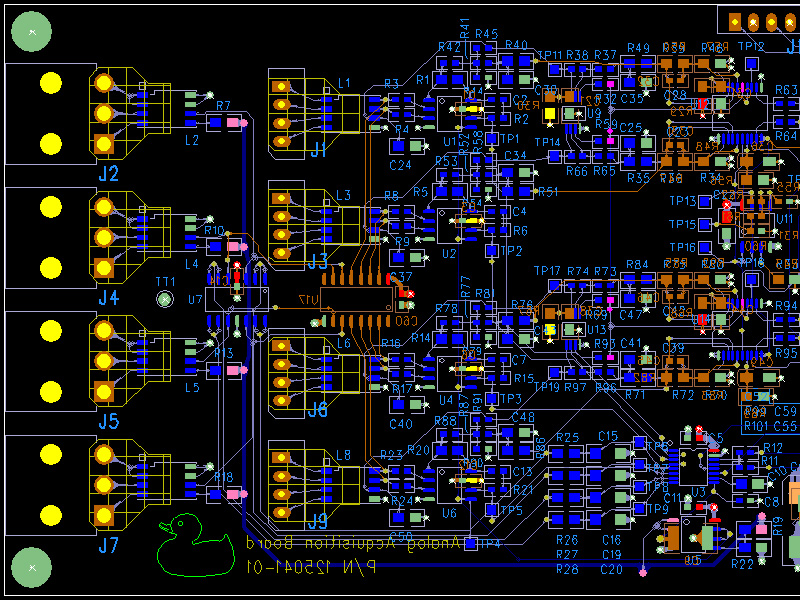Select the TT1 test point circle
The height and width of the screenshot is (600, 800).
pos(165,299)
